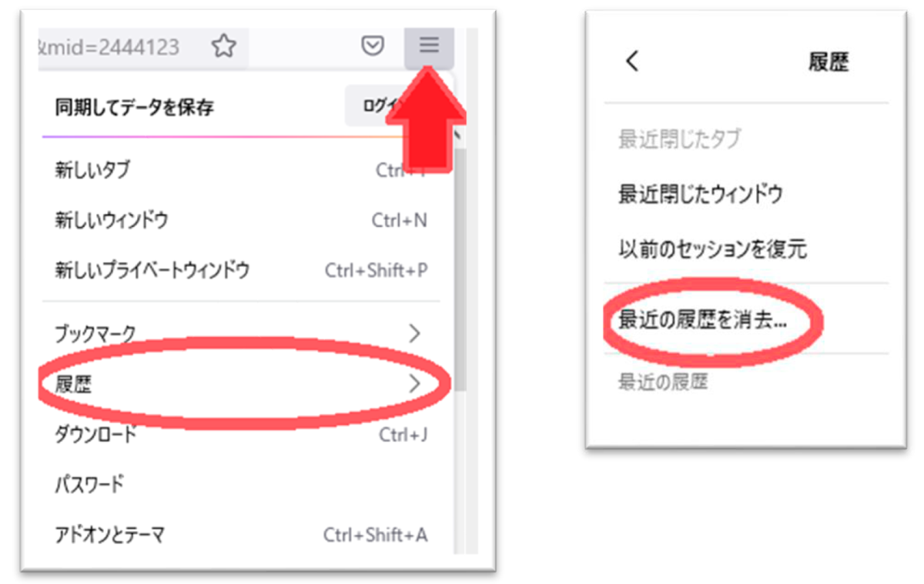Click 最近閉じたタブ entry

pos(680,139)
